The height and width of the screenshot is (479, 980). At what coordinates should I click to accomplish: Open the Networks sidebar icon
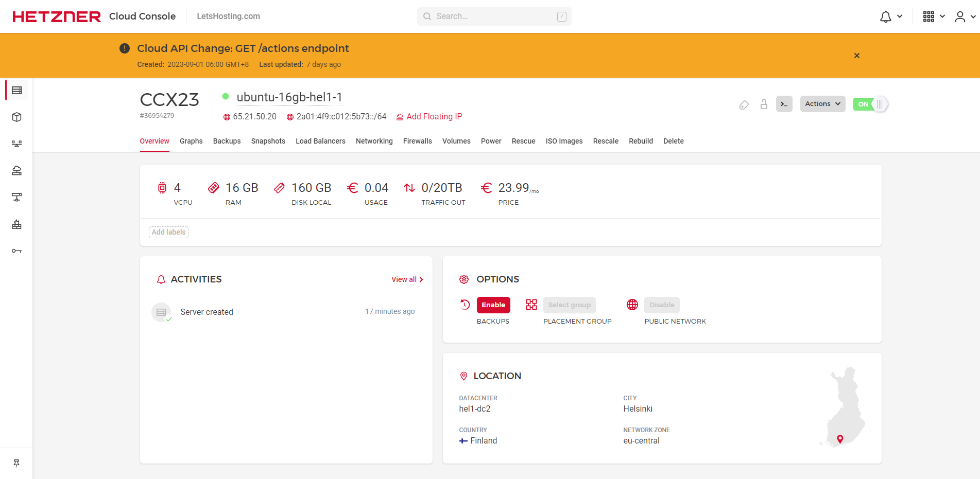(16, 198)
